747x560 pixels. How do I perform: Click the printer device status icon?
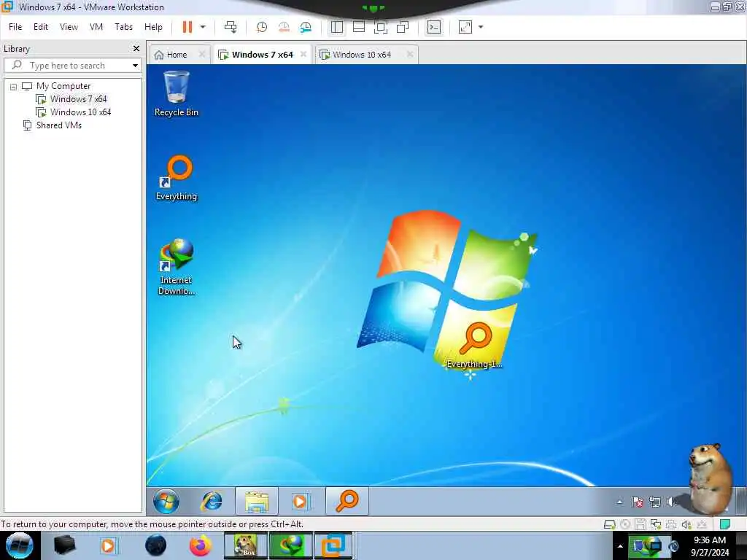[671, 525]
